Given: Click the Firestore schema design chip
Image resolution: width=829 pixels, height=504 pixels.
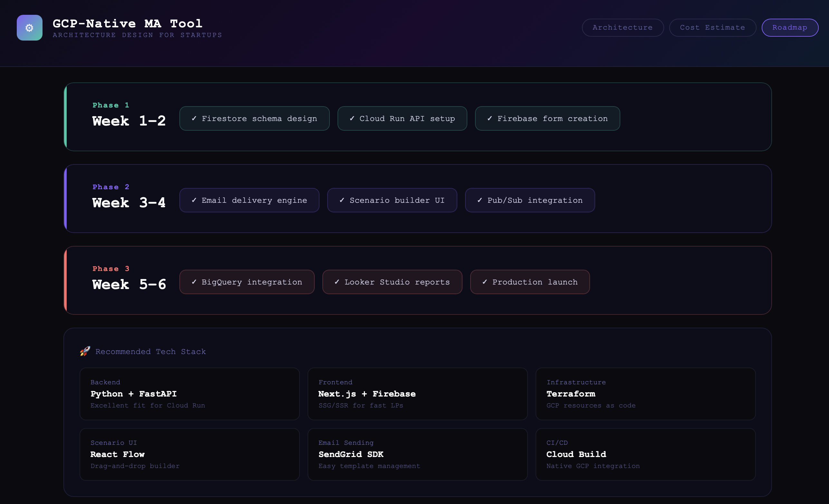Looking at the screenshot, I should (254, 118).
